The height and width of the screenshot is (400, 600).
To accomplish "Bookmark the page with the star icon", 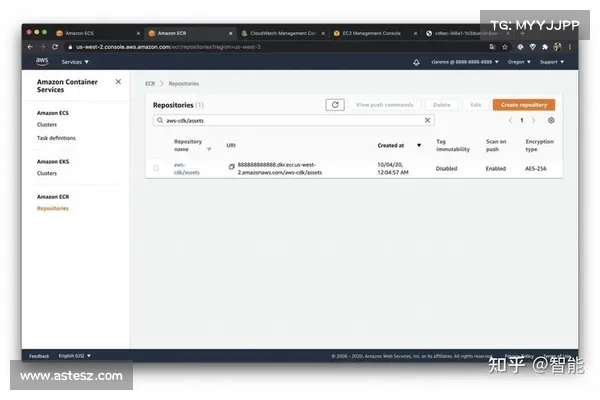I will tap(505, 47).
